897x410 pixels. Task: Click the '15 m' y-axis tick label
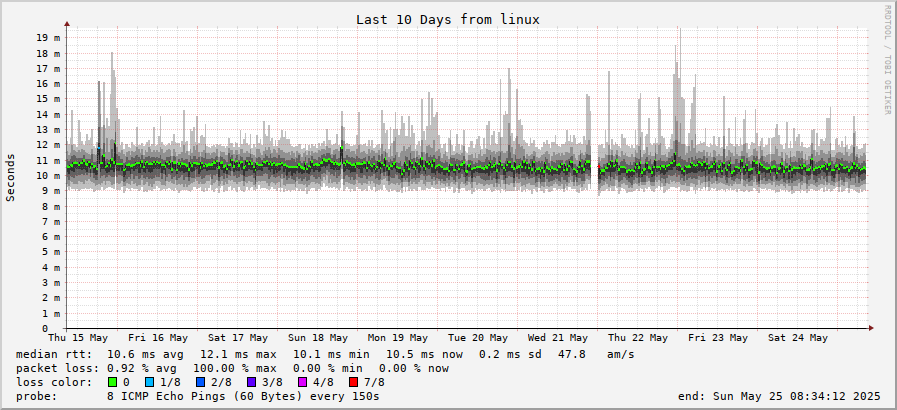(48, 99)
